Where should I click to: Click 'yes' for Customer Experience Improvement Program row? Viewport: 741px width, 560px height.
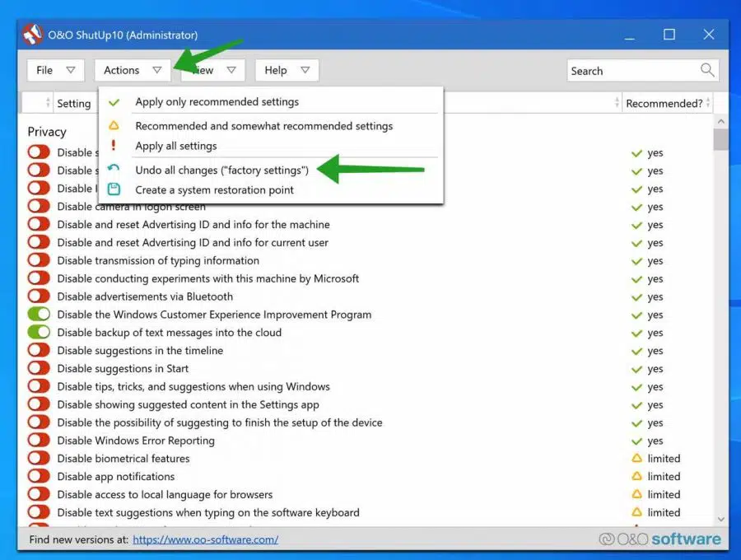click(655, 315)
